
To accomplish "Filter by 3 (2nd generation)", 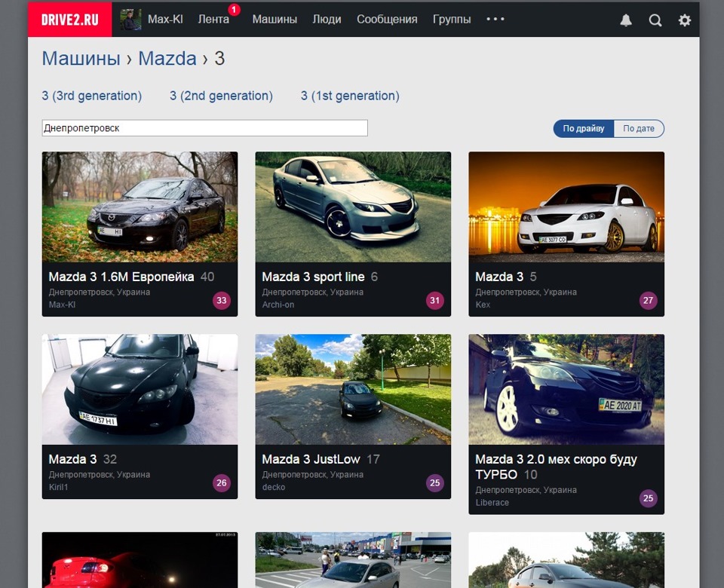I will [221, 96].
